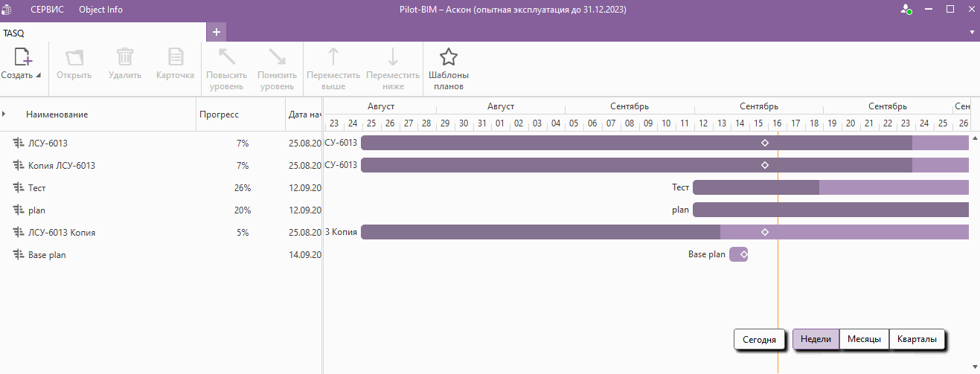Expand the tree arrow beside Наименование header
980x374 pixels.
(x=4, y=114)
